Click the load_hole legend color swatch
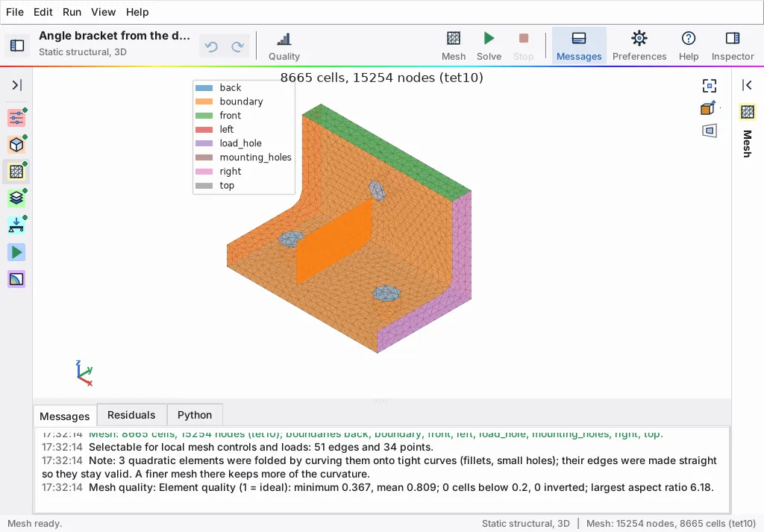 (x=204, y=144)
